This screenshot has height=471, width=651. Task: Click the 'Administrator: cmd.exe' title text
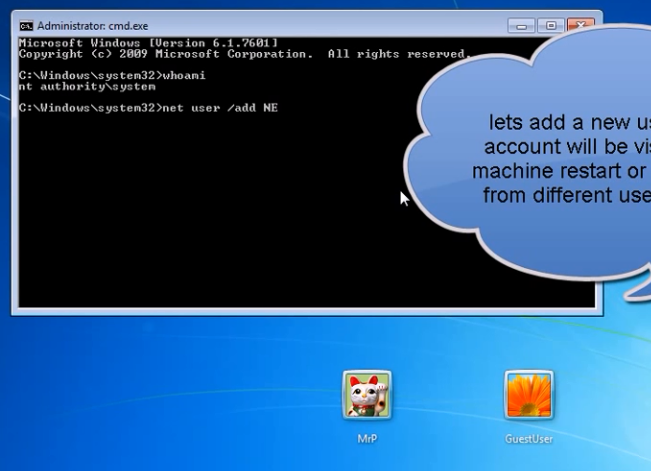(93, 26)
